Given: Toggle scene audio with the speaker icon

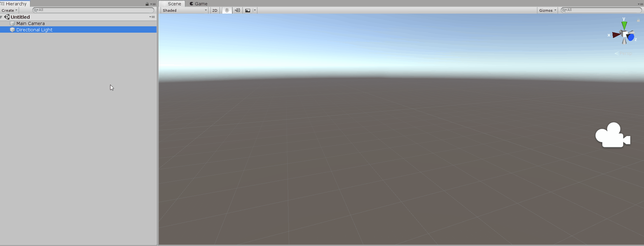Looking at the screenshot, I should [237, 10].
